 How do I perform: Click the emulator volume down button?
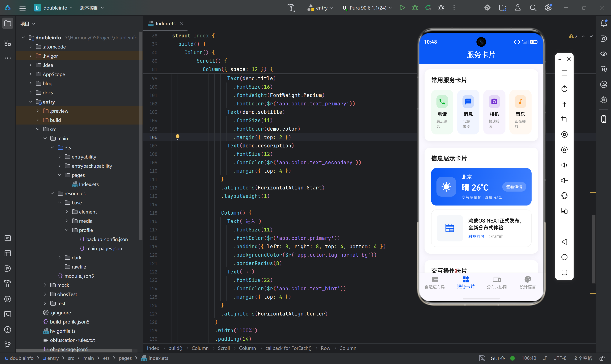[564, 180]
